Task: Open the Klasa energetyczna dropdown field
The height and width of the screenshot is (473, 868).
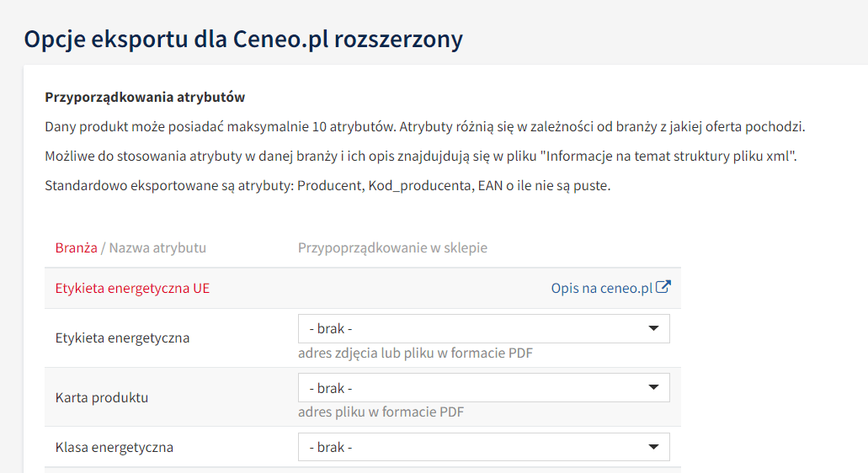Action: click(483, 447)
